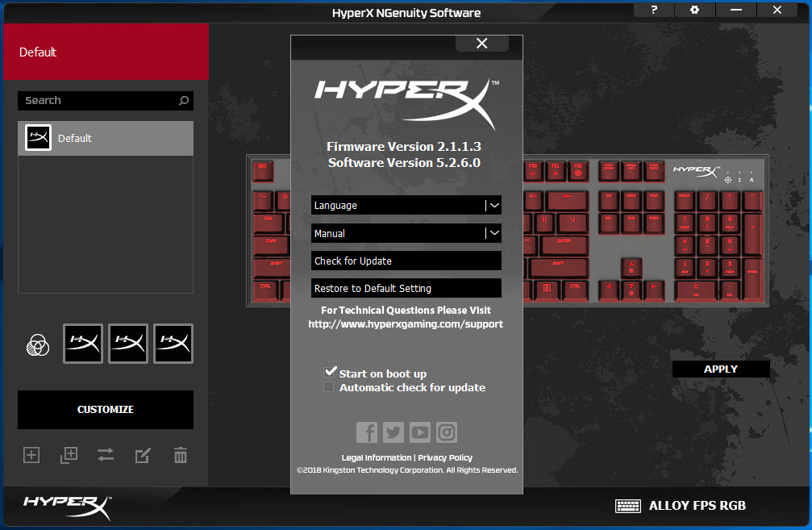This screenshot has width=812, height=530.
Task: Select the leftmost HyperX preset thumbnail
Action: (83, 344)
